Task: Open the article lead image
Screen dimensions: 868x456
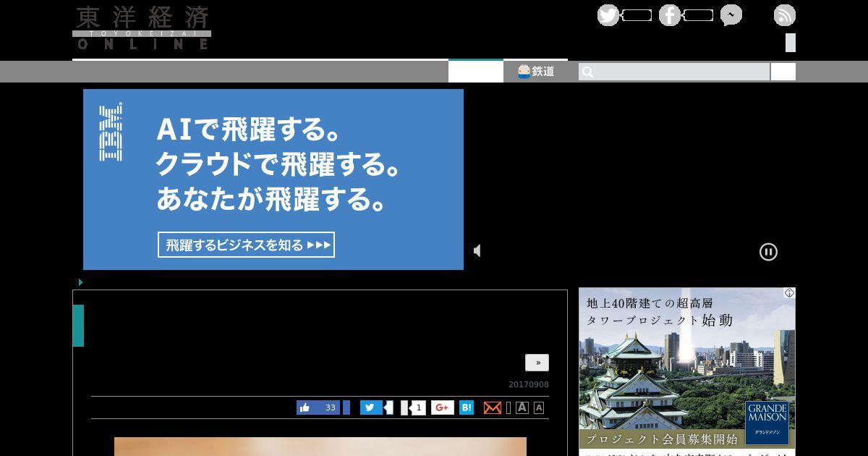Action: click(x=320, y=447)
